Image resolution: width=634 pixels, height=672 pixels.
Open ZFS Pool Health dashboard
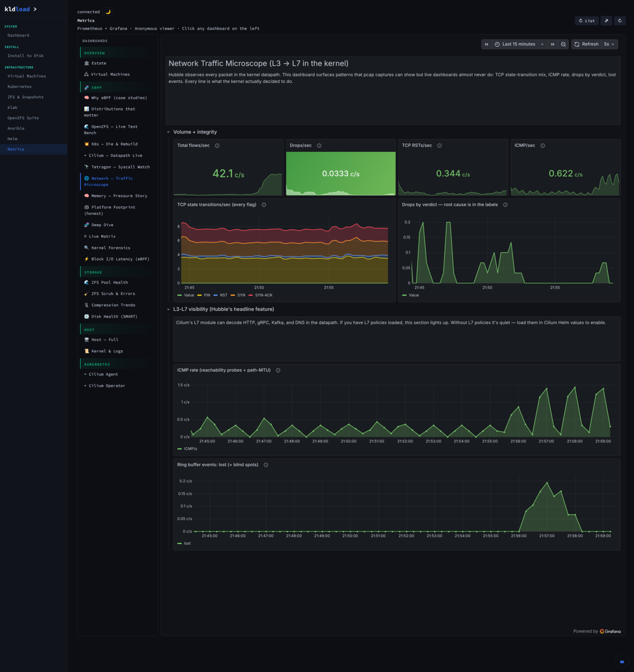tap(116, 282)
